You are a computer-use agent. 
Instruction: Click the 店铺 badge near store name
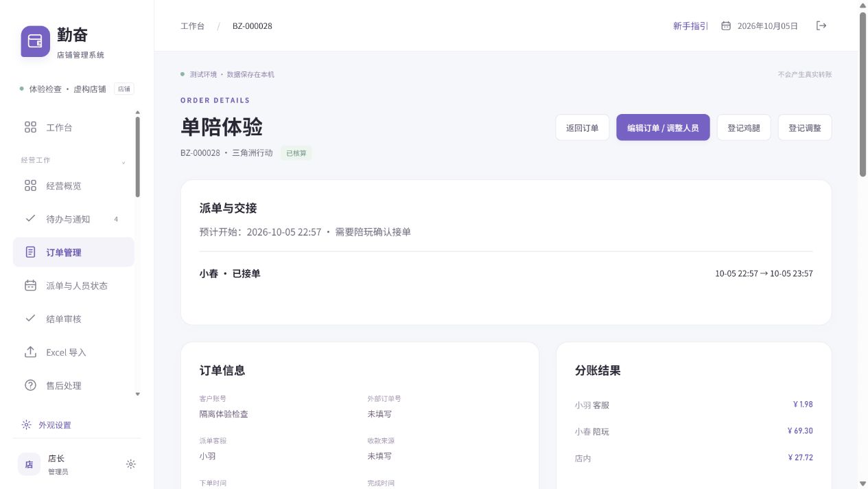124,89
